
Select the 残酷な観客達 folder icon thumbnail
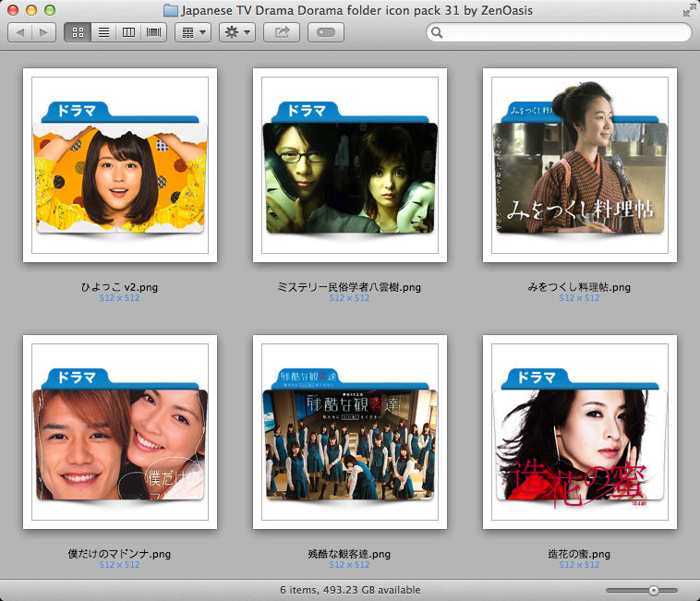(350, 432)
